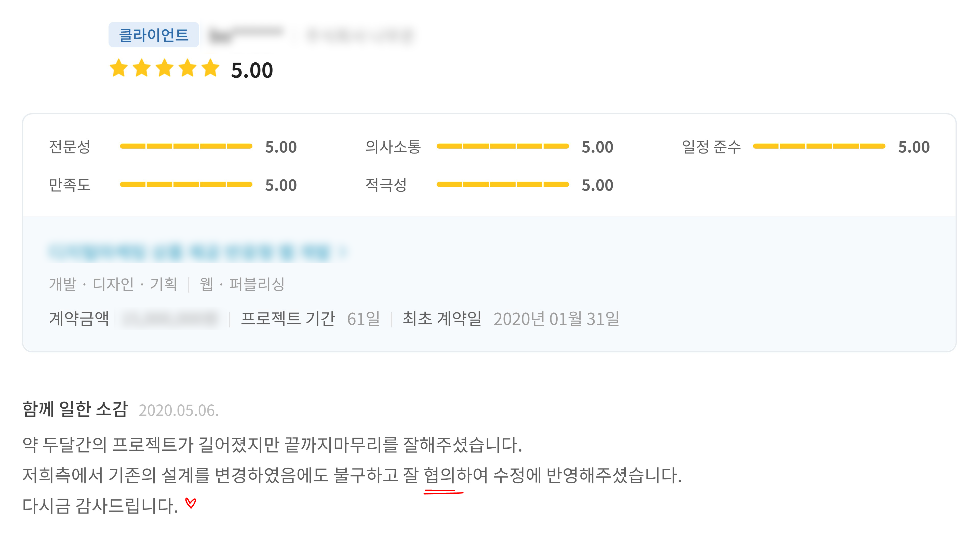
Task: Select the 적극성 rating bar
Action: [x=503, y=184]
